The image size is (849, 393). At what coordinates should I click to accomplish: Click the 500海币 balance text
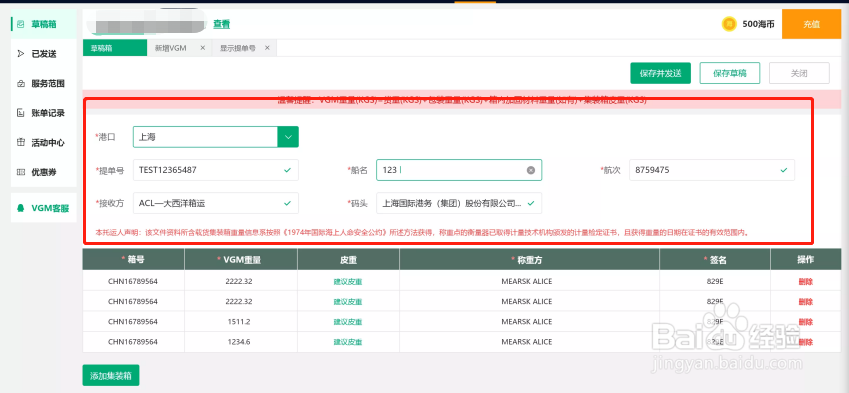(x=758, y=24)
